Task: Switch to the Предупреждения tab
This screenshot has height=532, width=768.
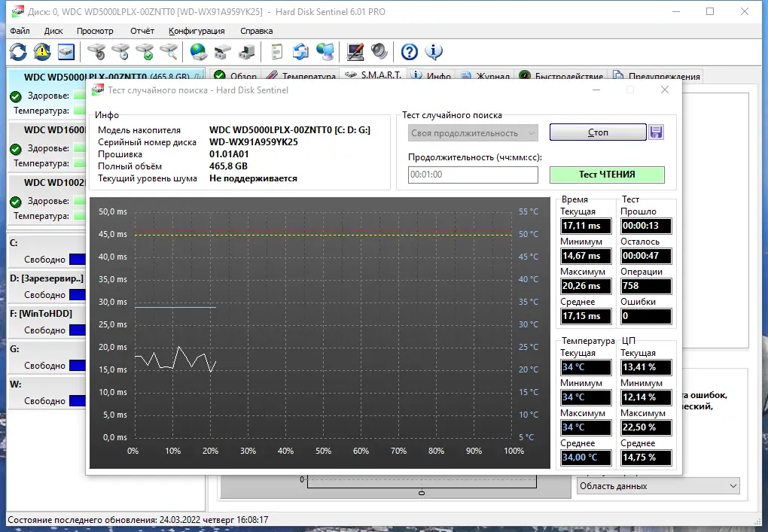Action: pos(657,76)
